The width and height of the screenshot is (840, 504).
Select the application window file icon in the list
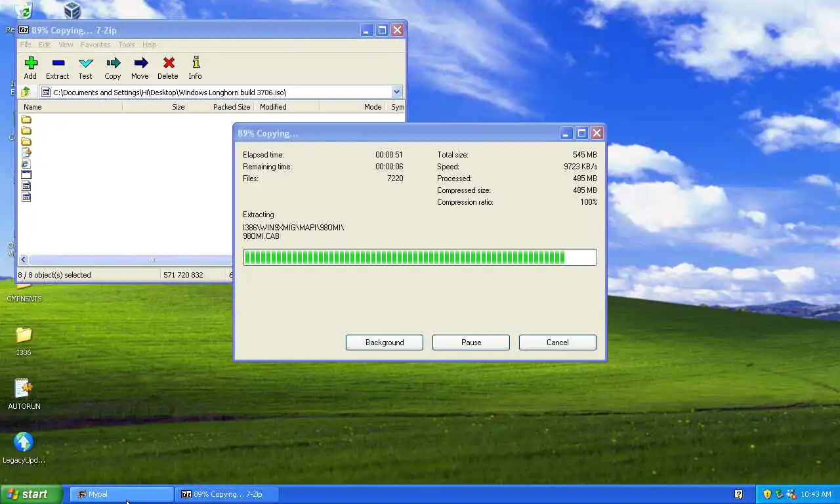click(26, 175)
